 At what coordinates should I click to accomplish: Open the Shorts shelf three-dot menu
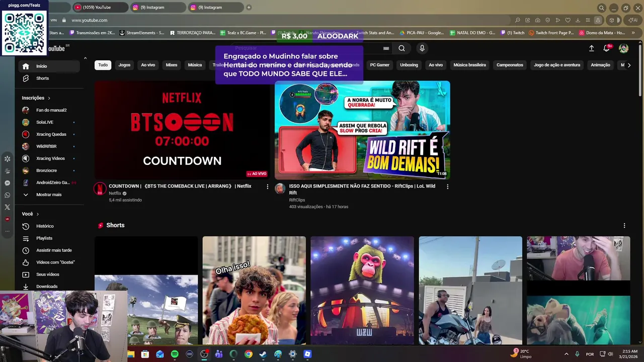click(x=624, y=226)
